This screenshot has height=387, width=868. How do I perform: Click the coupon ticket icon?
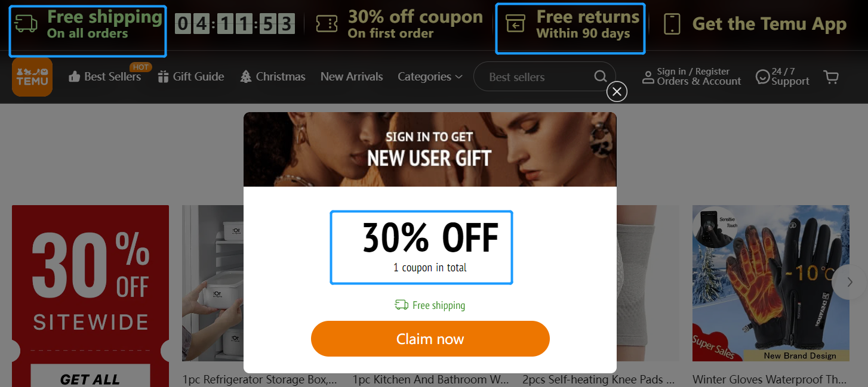coord(326,24)
